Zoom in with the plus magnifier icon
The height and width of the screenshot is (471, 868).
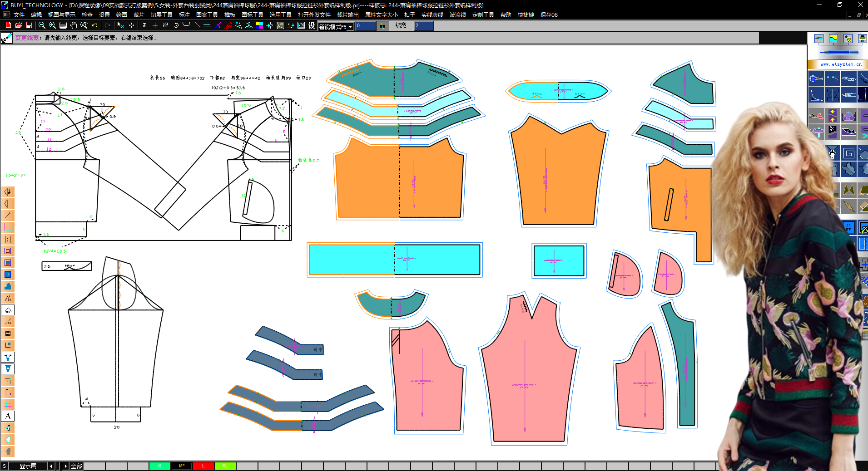[52, 25]
